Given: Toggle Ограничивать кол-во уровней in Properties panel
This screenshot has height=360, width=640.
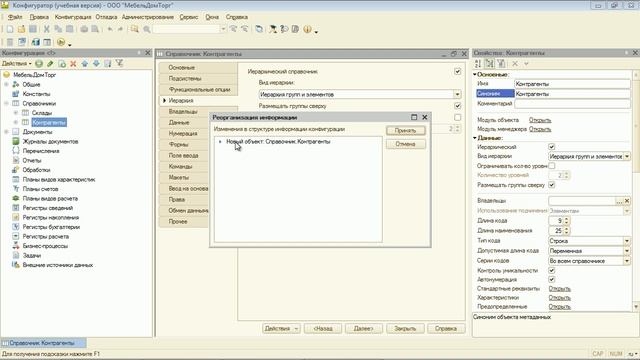Looking at the screenshot, I should tap(552, 166).
